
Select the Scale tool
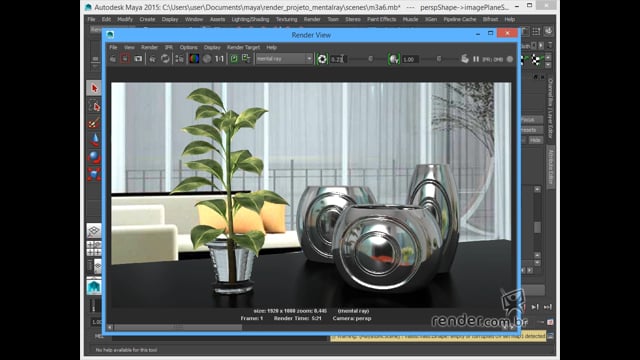[94, 174]
